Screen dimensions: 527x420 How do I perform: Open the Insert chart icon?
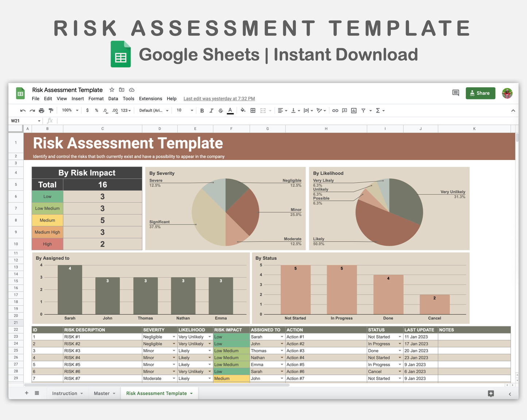[x=353, y=110]
